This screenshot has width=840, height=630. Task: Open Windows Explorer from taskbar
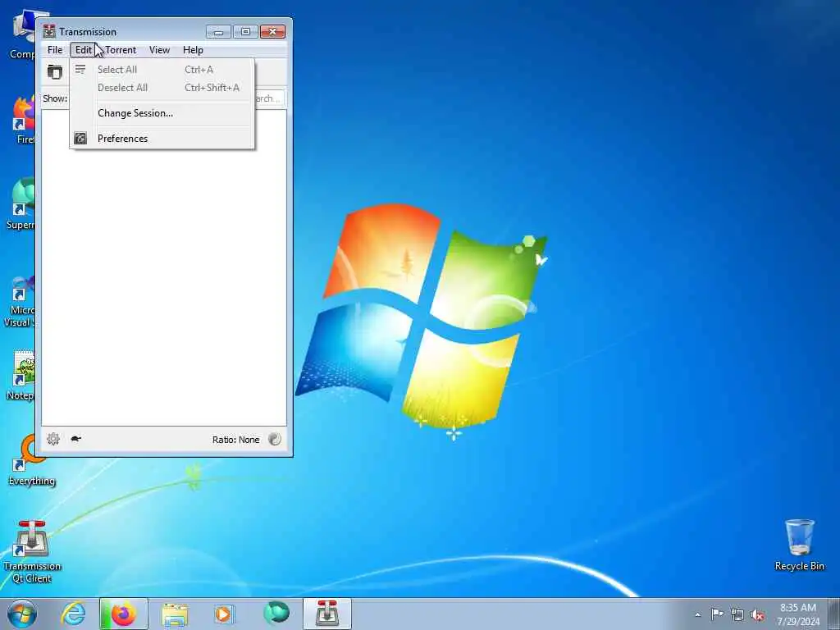(175, 614)
